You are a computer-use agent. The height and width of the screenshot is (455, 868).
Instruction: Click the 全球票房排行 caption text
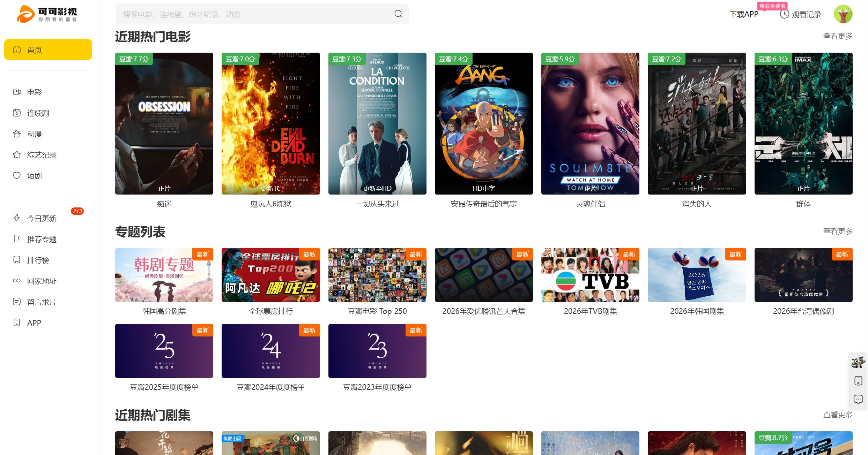tap(270, 311)
